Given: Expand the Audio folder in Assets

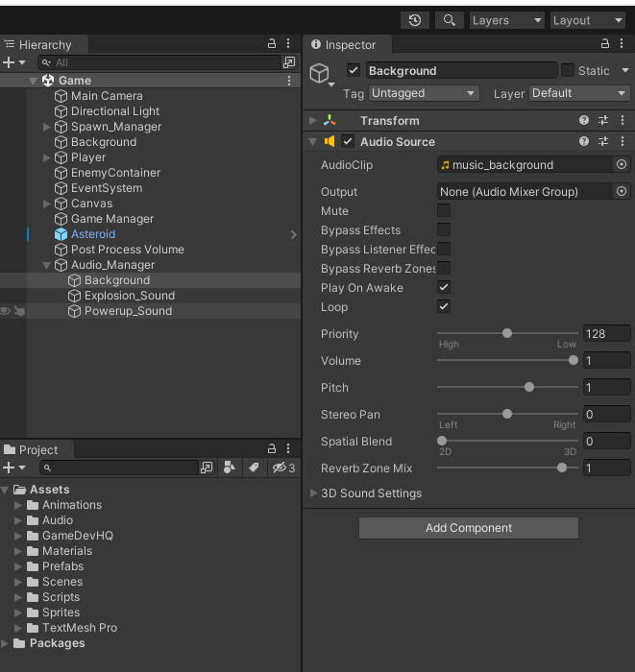Looking at the screenshot, I should (17, 520).
